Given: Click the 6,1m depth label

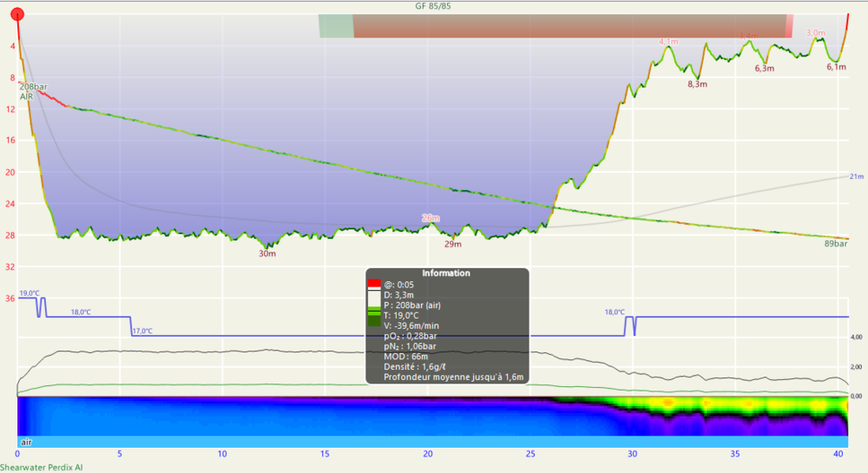Looking at the screenshot, I should click(837, 67).
